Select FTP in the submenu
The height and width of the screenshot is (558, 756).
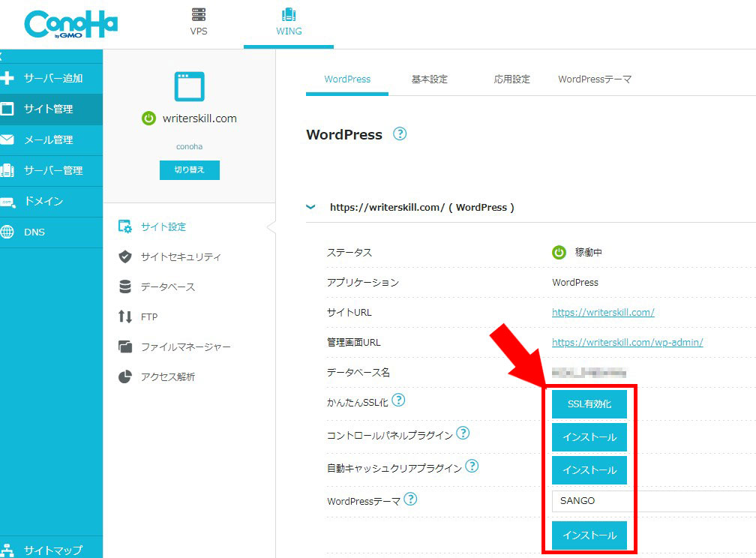coord(149,316)
